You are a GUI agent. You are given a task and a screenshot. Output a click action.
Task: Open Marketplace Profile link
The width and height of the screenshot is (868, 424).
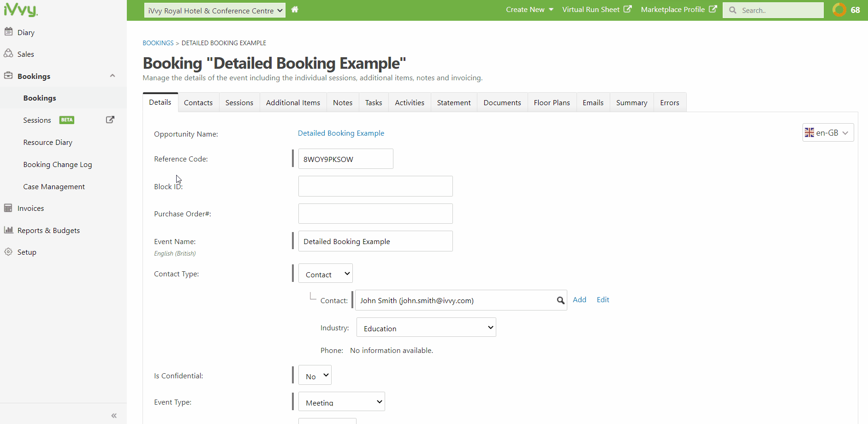pos(673,9)
